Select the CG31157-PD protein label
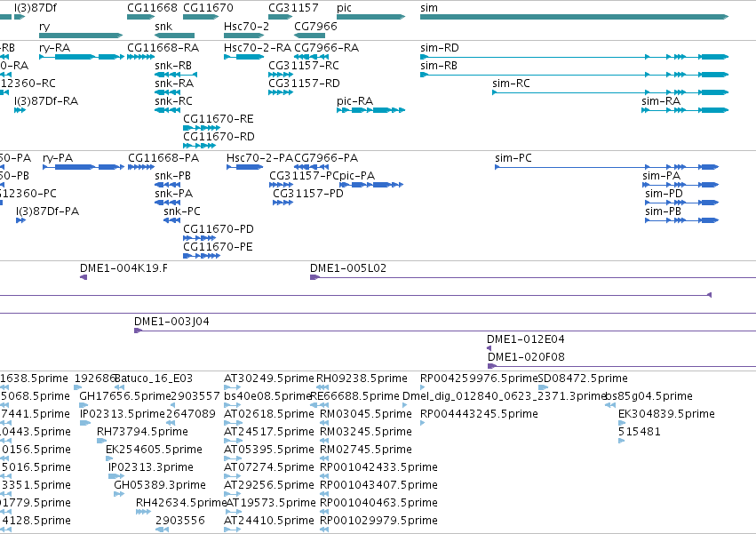The height and width of the screenshot is (534, 756). 308,194
